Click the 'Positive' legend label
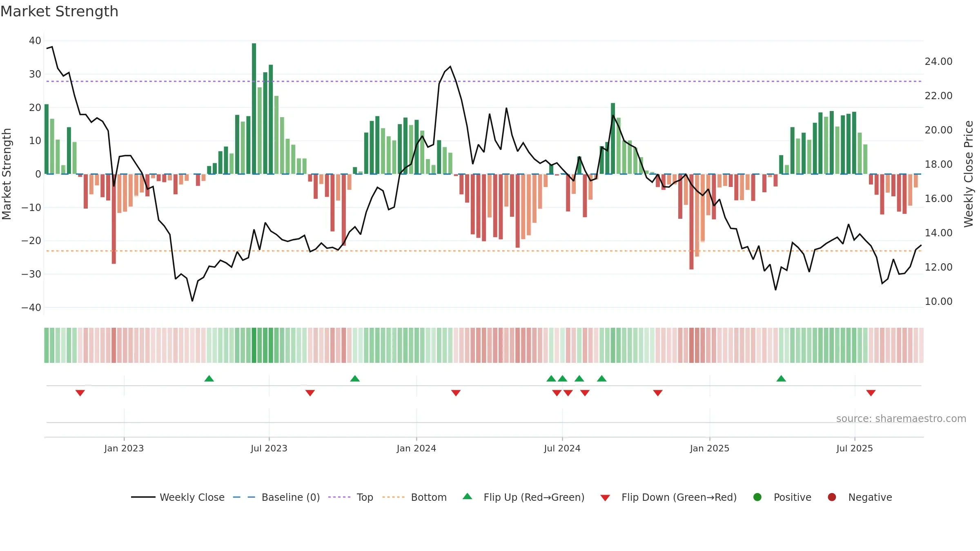 tap(793, 497)
